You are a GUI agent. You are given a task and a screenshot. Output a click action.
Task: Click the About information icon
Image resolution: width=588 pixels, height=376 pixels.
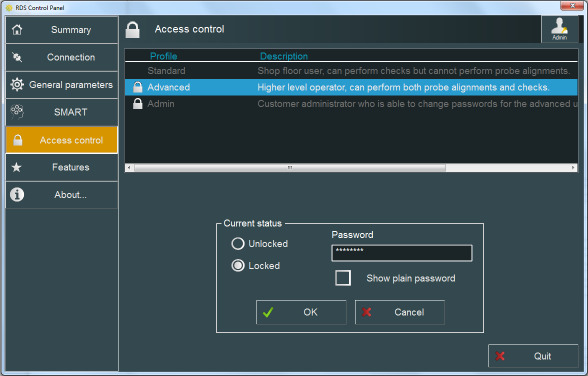coord(17,194)
